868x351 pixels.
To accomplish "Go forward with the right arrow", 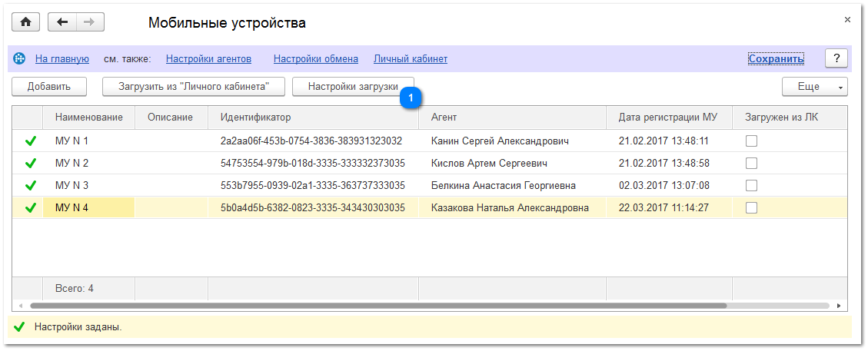I will [x=89, y=22].
